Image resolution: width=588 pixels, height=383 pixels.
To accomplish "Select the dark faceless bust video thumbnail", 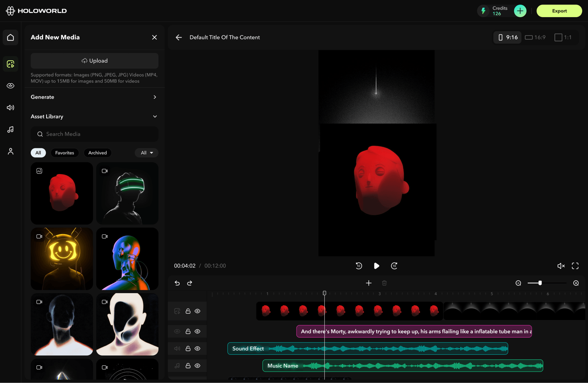I will [62, 324].
